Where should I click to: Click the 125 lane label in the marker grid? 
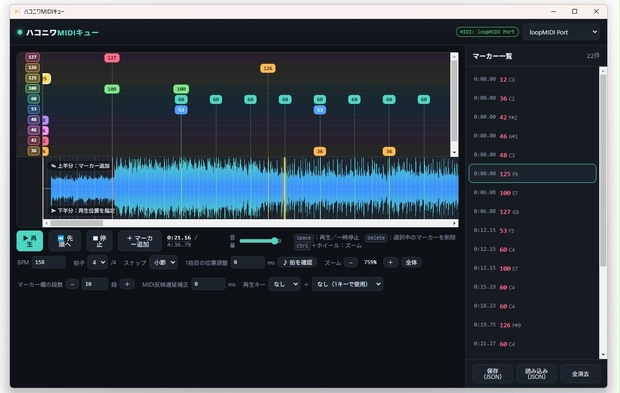point(32,78)
